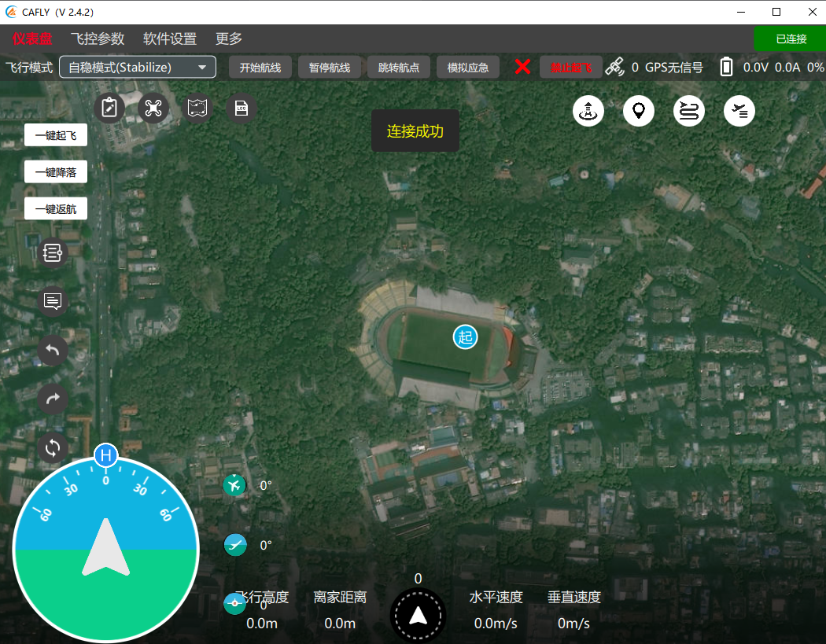826x644 pixels.
Task: Click the red 禁止起飞 button
Action: [x=571, y=68]
